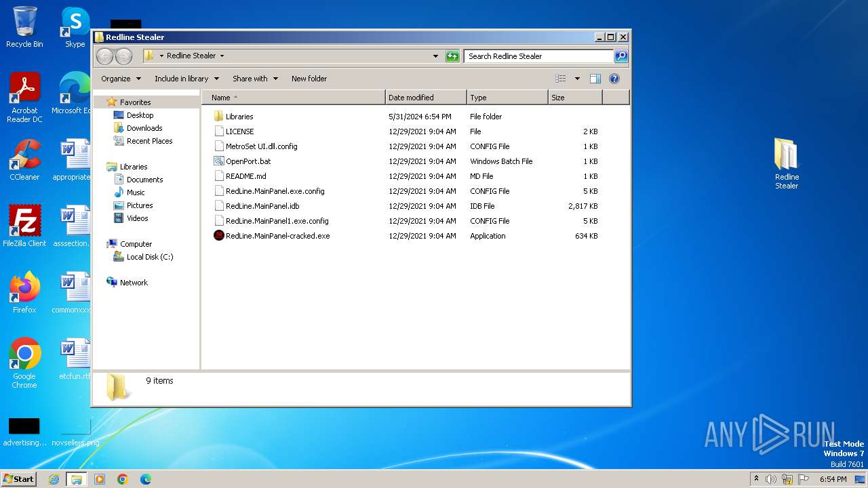
Task: Change the view with the views icon
Action: (560, 79)
